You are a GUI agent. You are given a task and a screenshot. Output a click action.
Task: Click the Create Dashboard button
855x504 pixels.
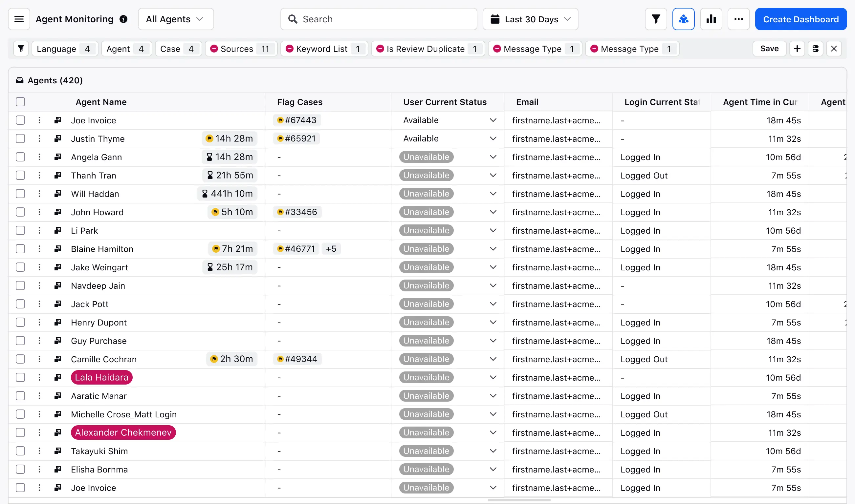801,19
